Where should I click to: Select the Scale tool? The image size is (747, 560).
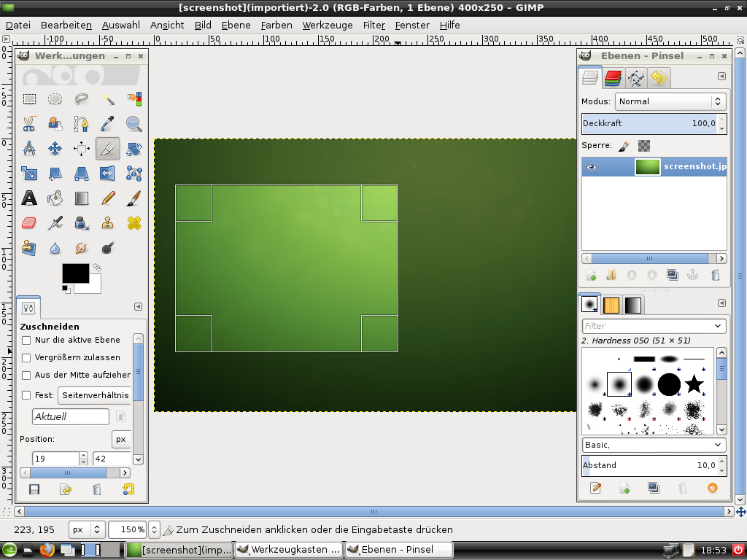pos(29,174)
